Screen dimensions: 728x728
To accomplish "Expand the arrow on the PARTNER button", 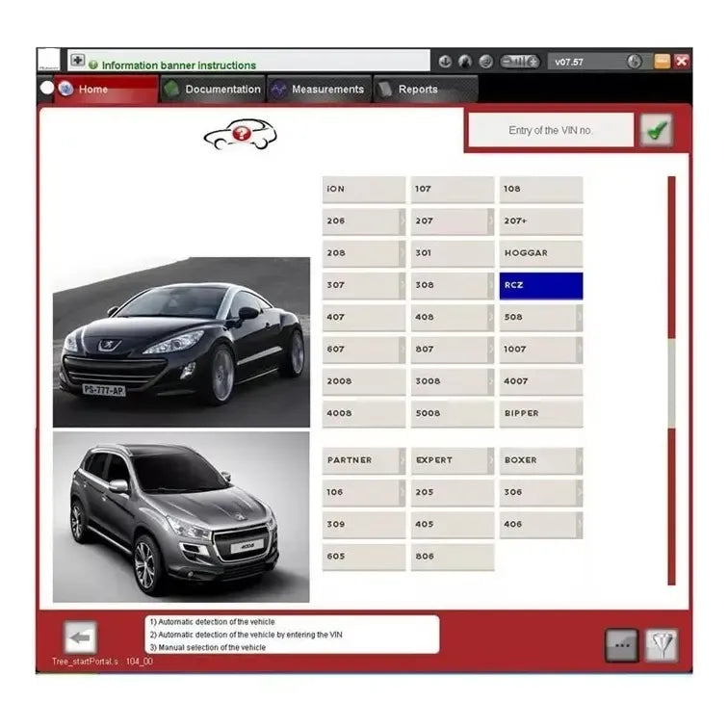I will coord(403,460).
